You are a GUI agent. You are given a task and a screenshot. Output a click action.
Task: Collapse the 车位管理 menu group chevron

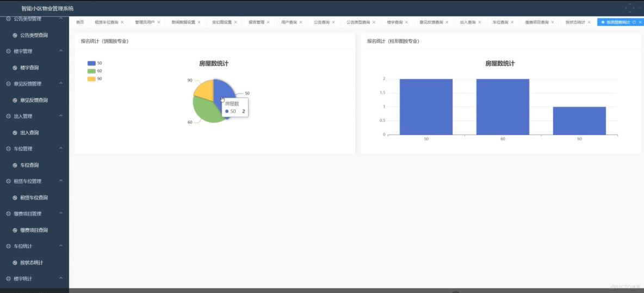(x=61, y=149)
